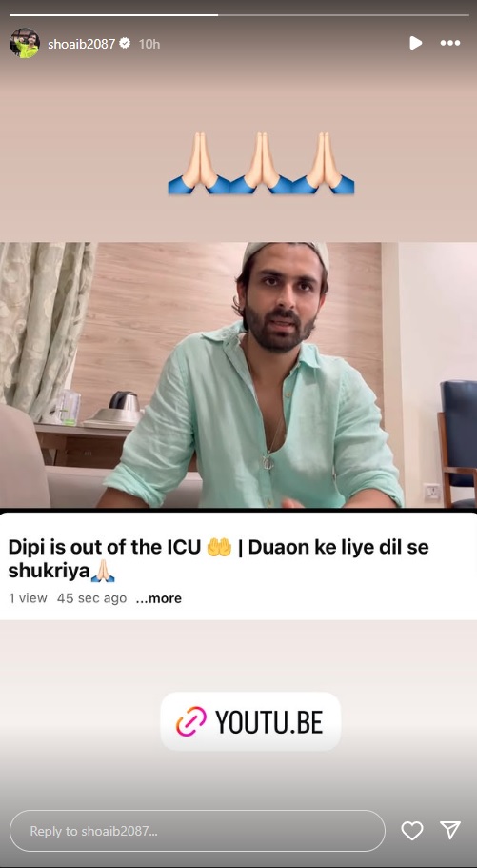Click the '1 view' count text

click(x=28, y=598)
